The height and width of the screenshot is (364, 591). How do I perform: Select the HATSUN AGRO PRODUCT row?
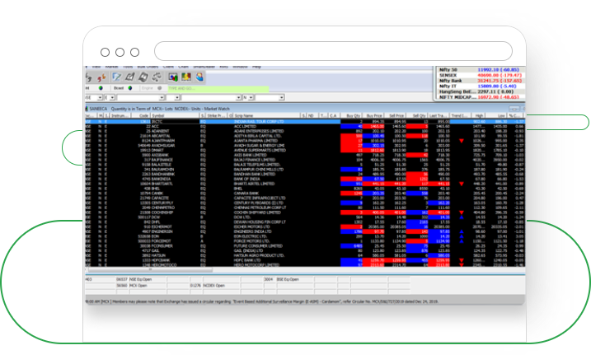305,255
